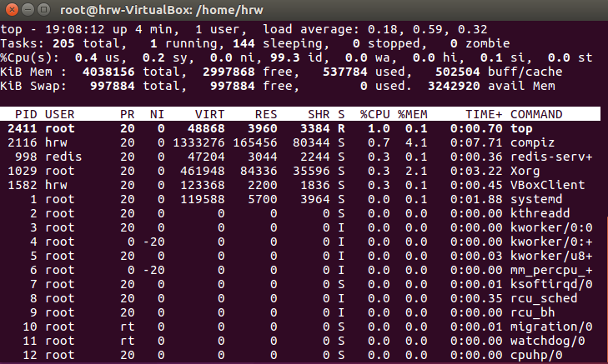Screen dimensions: 608x364
Task: Click compiz VIRT value 1333276
Action: tap(198, 143)
